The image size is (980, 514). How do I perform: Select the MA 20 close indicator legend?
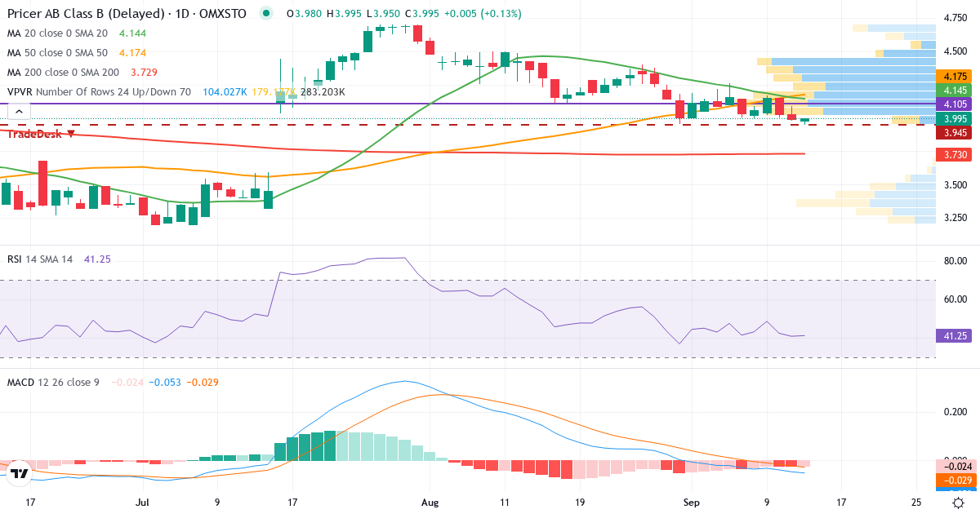pos(57,33)
